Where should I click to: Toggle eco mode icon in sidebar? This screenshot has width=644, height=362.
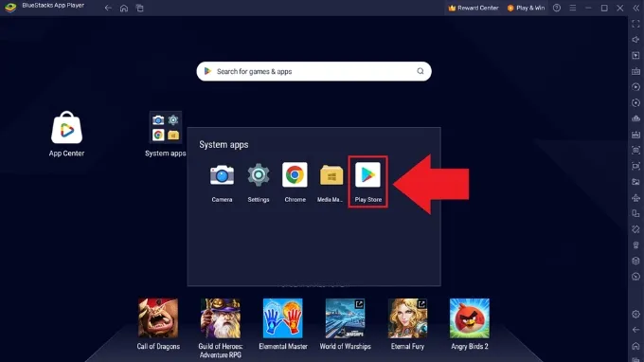tap(635, 245)
